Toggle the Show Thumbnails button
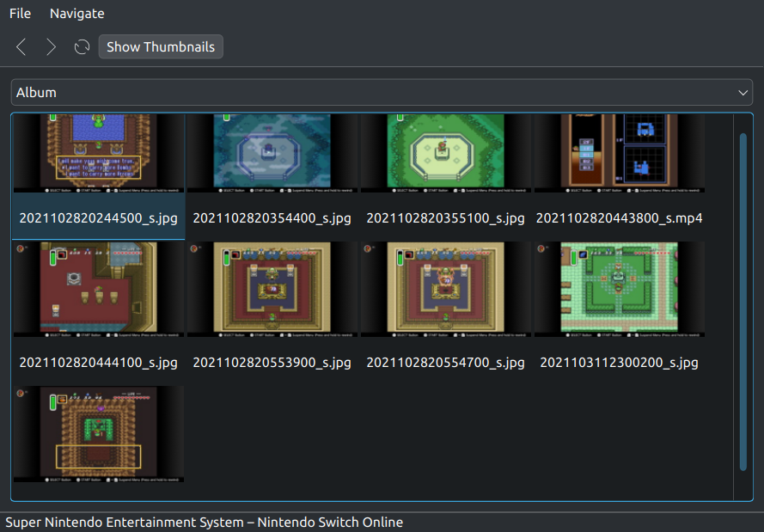The width and height of the screenshot is (764, 532). point(161,46)
